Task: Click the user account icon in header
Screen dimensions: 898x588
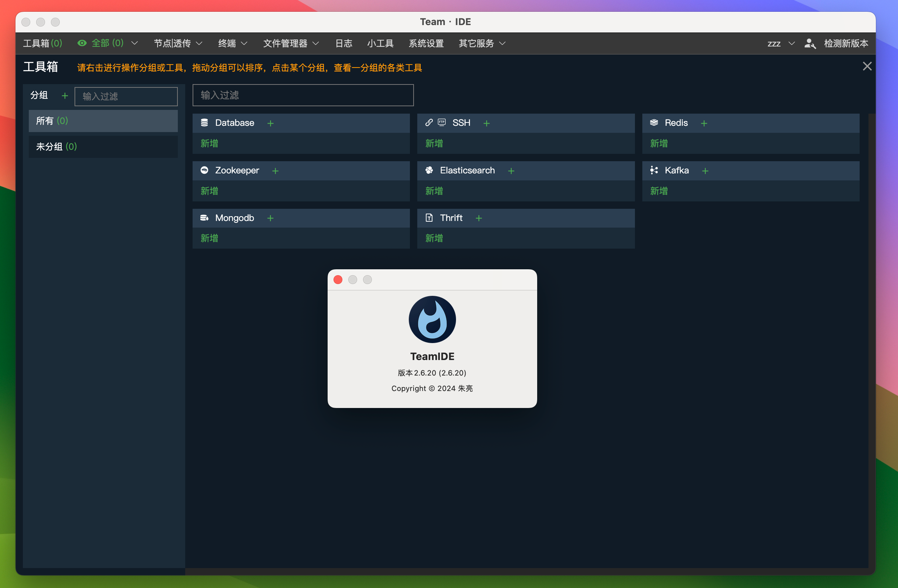Action: [x=809, y=44]
